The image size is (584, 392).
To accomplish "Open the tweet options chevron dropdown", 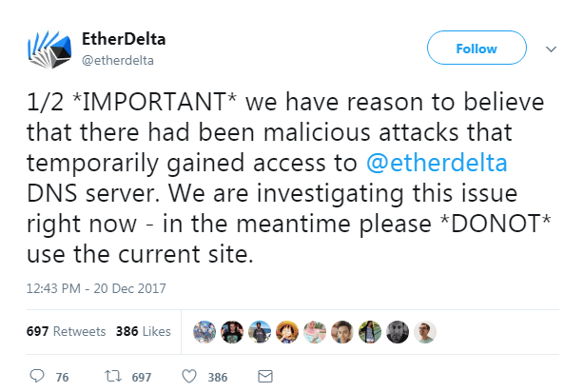I will click(550, 48).
